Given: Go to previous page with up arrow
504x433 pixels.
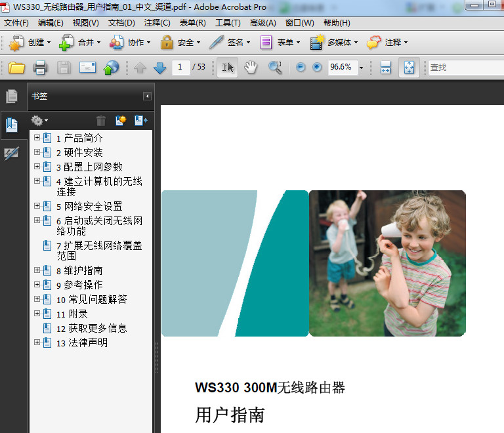Looking at the screenshot, I should point(140,68).
